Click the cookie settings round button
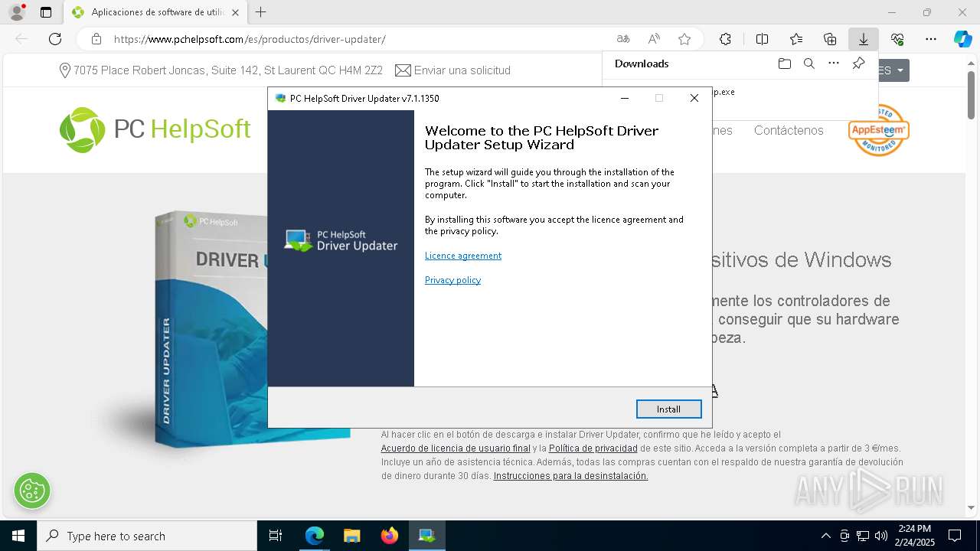Image resolution: width=980 pixels, height=551 pixels. (x=32, y=491)
